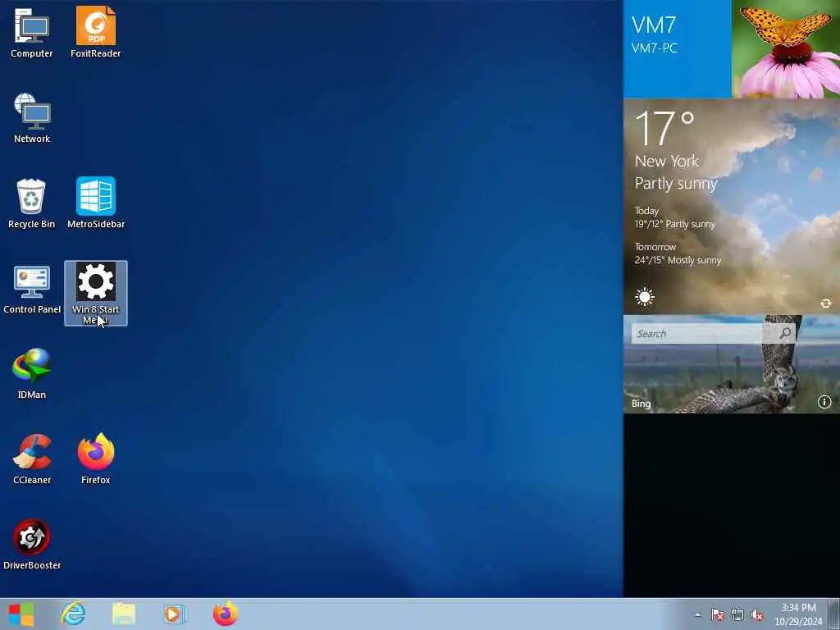Click the Show desktop button
Screen dimensions: 840x630
(834, 614)
